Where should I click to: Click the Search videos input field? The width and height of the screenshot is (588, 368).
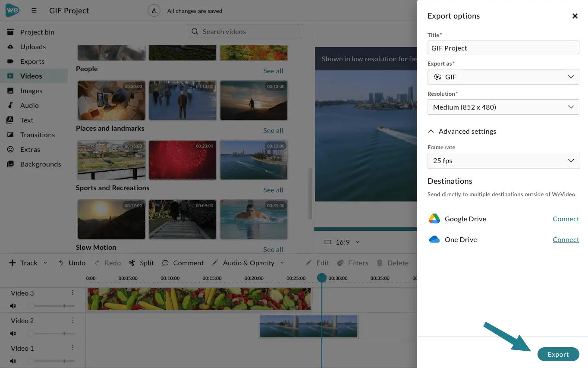click(x=245, y=31)
